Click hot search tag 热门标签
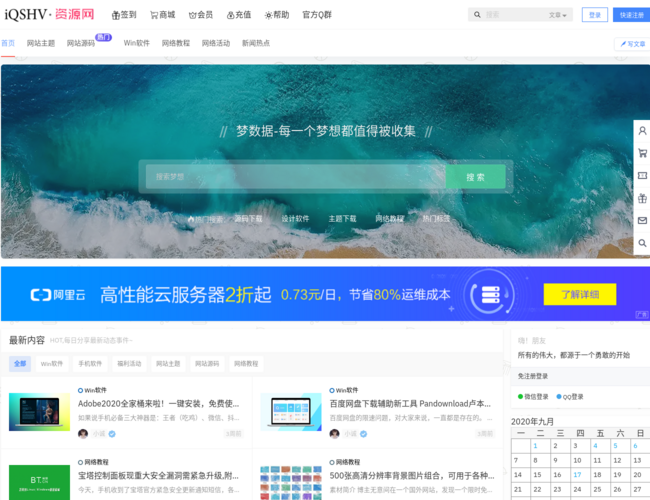The height and width of the screenshot is (500, 650). coord(436,218)
